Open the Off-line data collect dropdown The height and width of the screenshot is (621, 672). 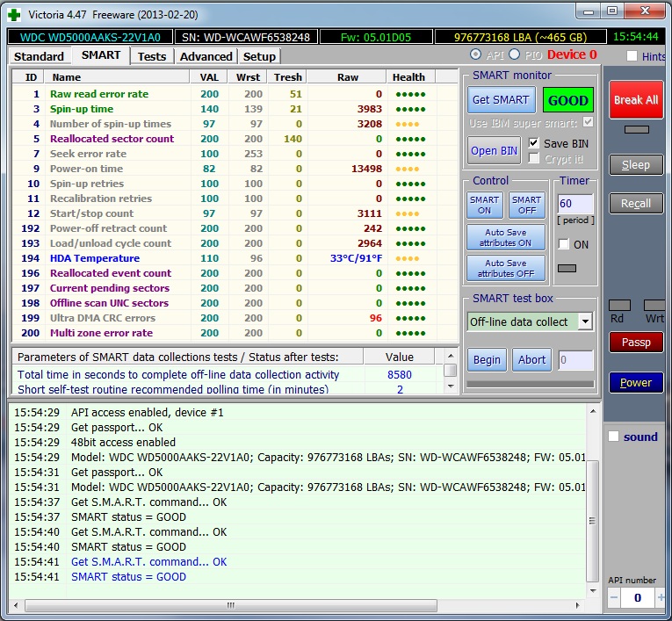click(585, 321)
